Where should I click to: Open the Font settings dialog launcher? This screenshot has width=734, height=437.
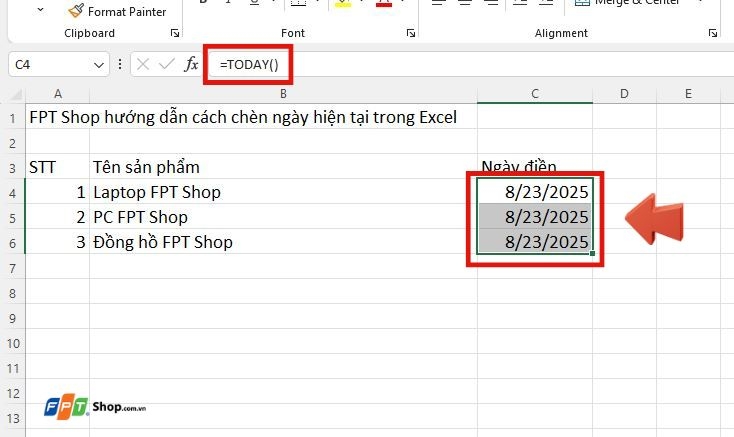click(411, 33)
